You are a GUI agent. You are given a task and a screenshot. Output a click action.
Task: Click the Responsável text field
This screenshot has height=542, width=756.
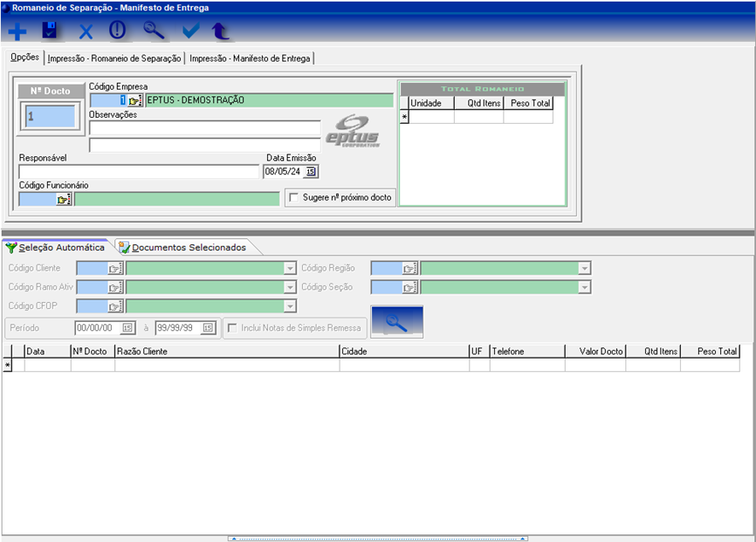point(138,172)
